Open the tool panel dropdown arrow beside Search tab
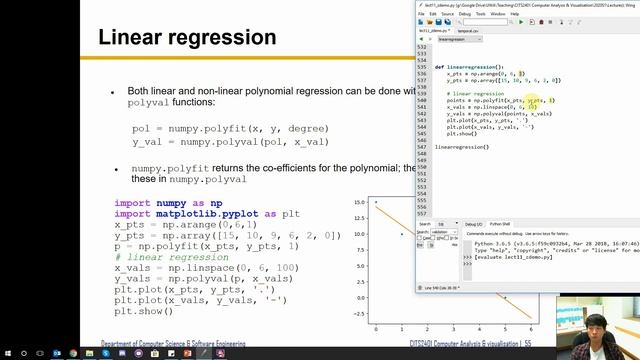Image resolution: width=640 pixels, height=360 pixels. 457,223
